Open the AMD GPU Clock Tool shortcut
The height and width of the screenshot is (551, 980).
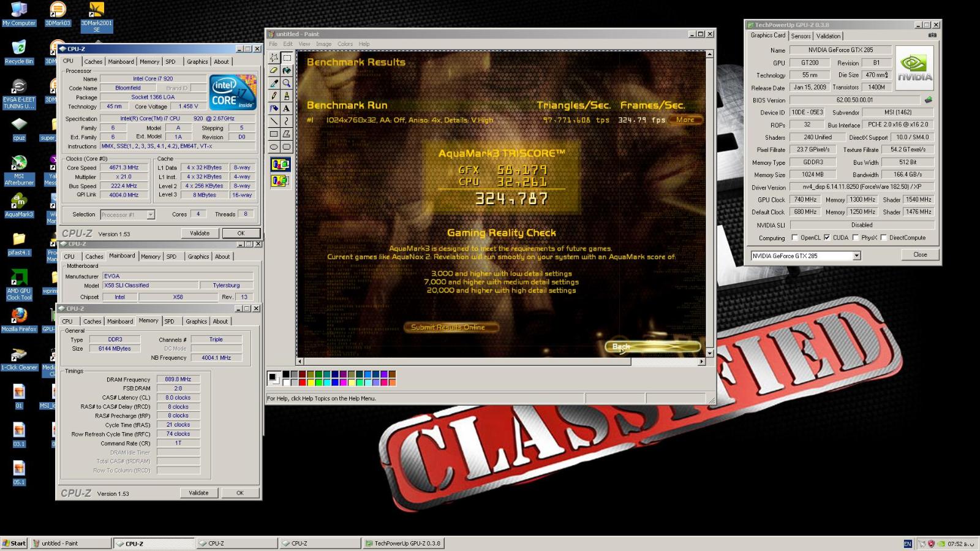tap(19, 285)
